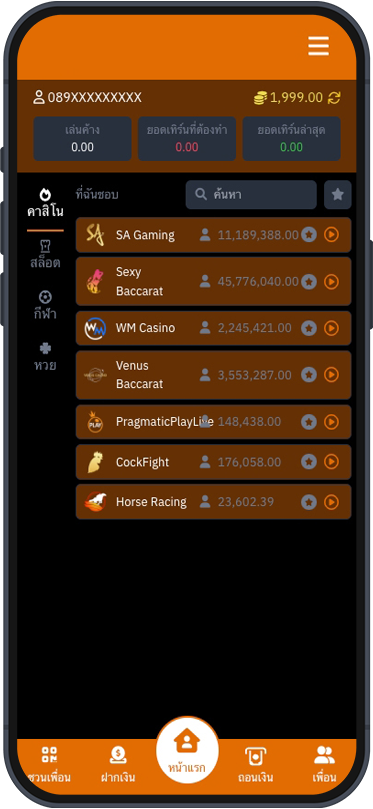Open ถอนเงิน withdraw

255,764
